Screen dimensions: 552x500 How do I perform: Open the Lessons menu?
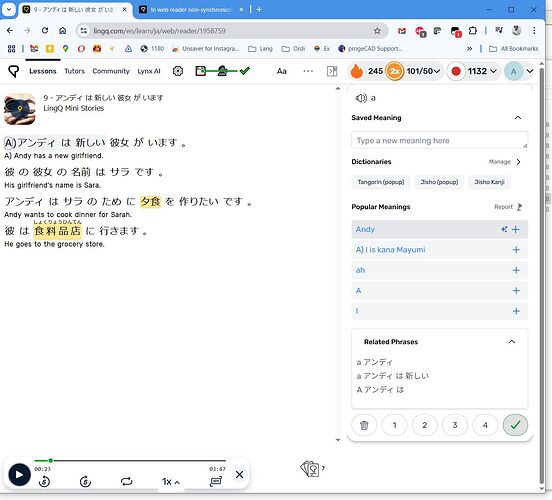(x=43, y=71)
